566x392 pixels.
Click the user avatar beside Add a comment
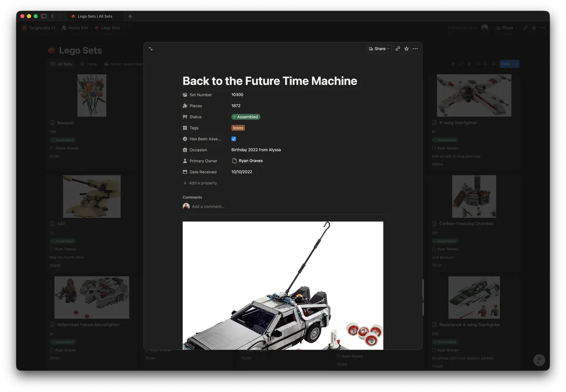point(186,206)
